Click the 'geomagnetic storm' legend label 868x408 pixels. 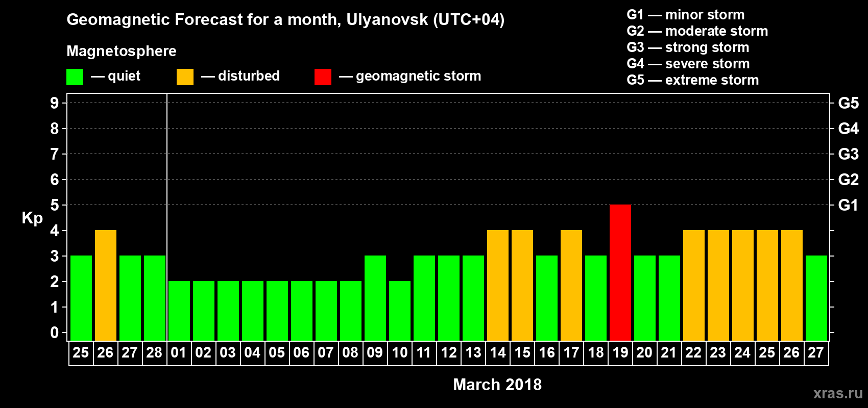coord(418,76)
